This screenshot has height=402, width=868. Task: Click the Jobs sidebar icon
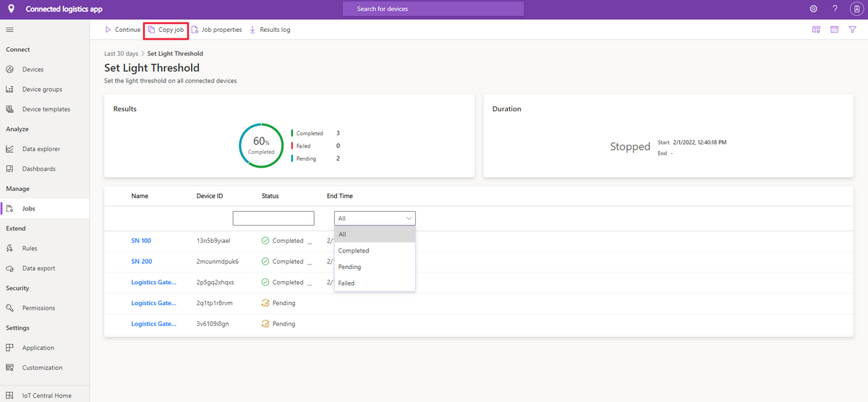pos(10,209)
